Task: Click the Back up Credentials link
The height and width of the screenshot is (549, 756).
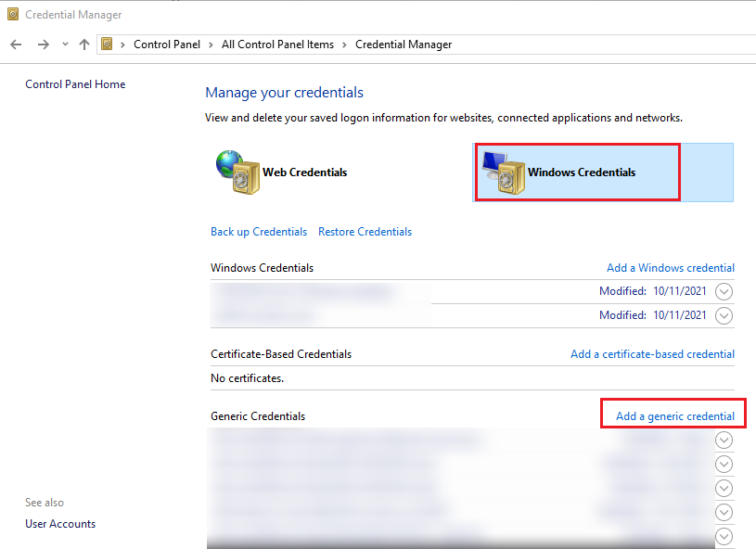Action: (259, 231)
